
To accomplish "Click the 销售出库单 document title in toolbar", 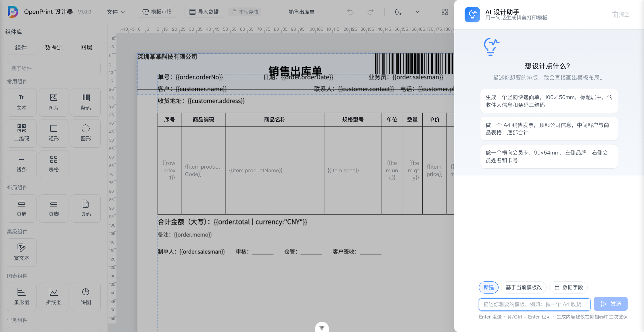I will click(x=301, y=12).
